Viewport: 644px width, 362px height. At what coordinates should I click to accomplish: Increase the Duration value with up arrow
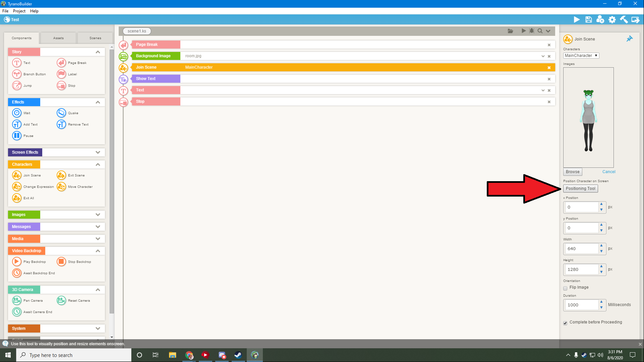coord(601,302)
